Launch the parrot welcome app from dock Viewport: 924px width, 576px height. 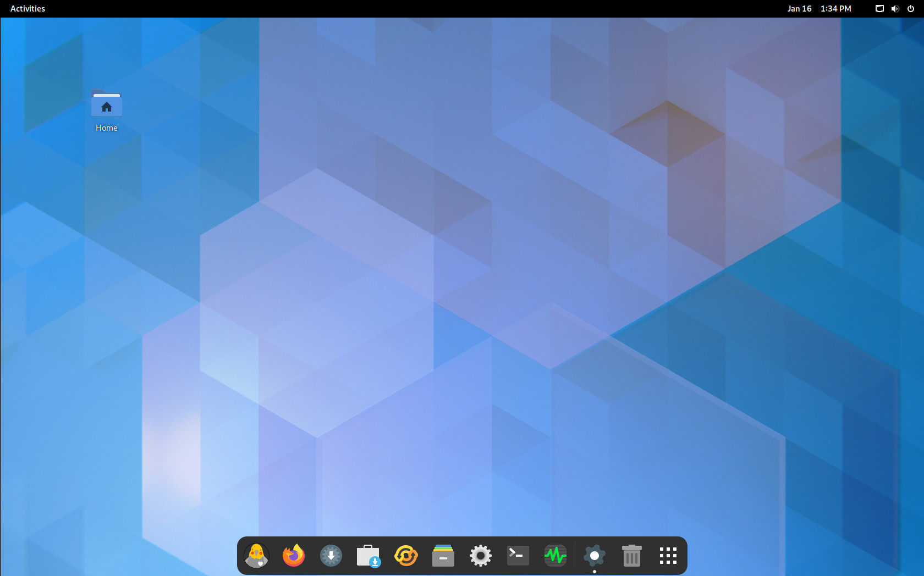256,556
